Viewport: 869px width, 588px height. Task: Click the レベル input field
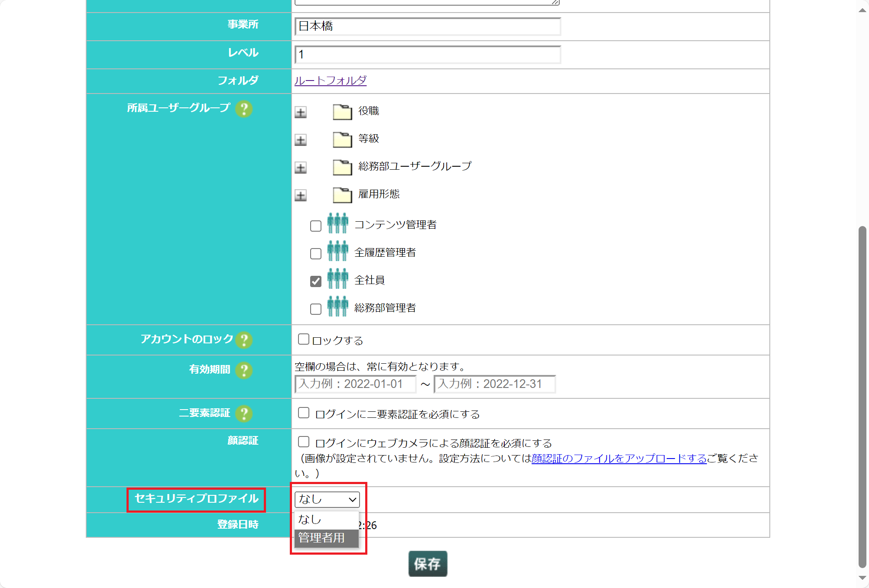click(x=428, y=55)
